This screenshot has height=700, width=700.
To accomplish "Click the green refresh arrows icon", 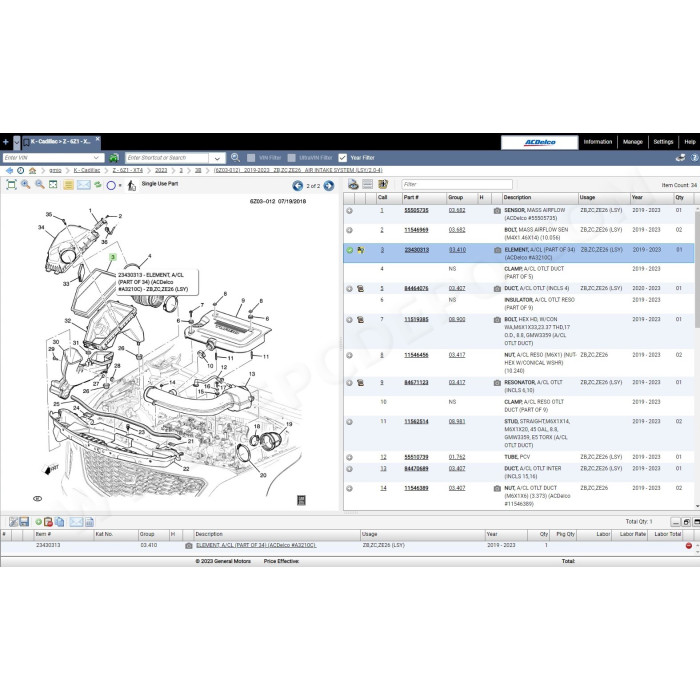I will click(98, 185).
